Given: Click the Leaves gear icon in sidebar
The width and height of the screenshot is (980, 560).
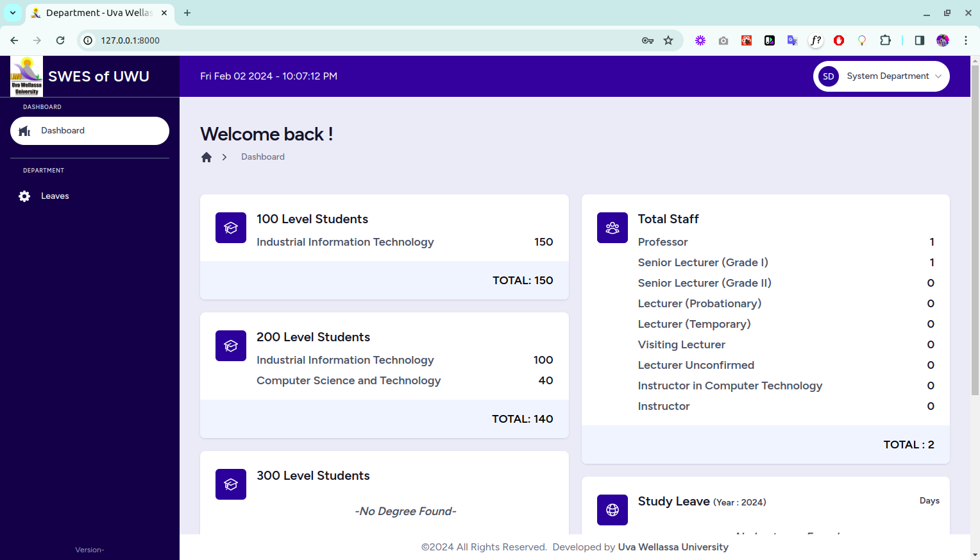Looking at the screenshot, I should (24, 196).
